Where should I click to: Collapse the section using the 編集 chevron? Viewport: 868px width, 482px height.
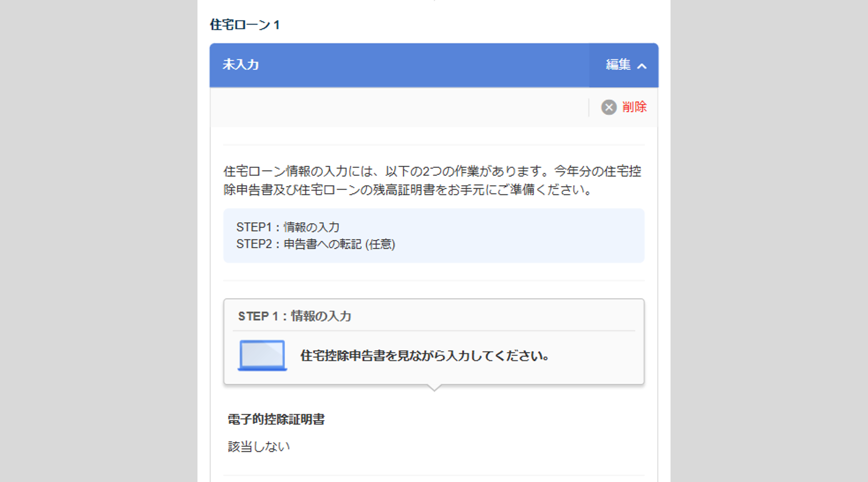641,66
